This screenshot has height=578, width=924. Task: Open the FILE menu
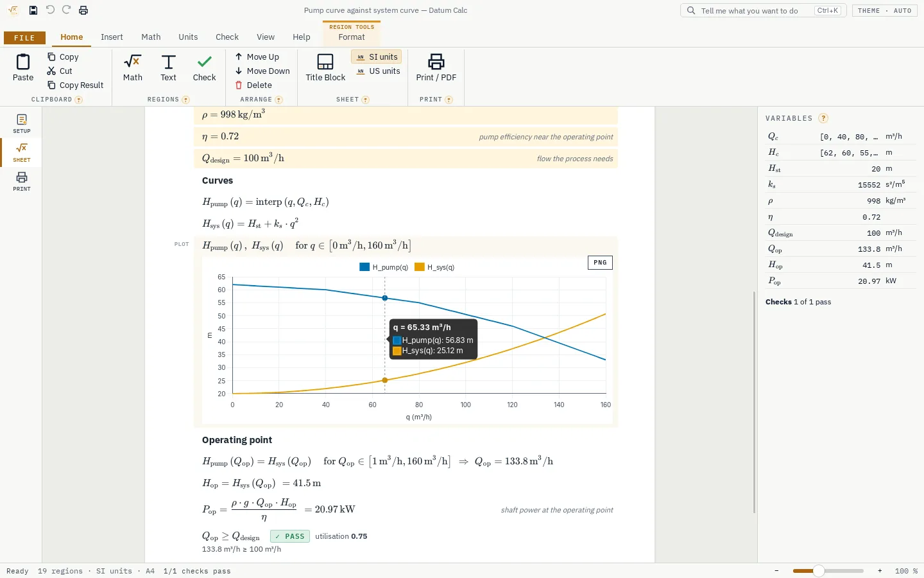click(24, 38)
